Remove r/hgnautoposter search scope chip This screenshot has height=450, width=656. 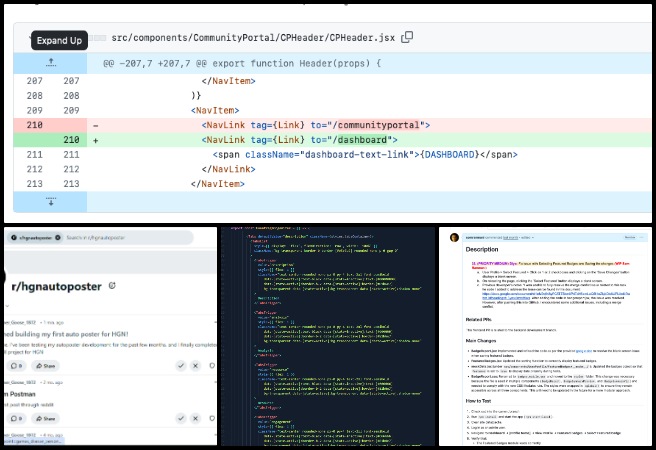[58, 238]
